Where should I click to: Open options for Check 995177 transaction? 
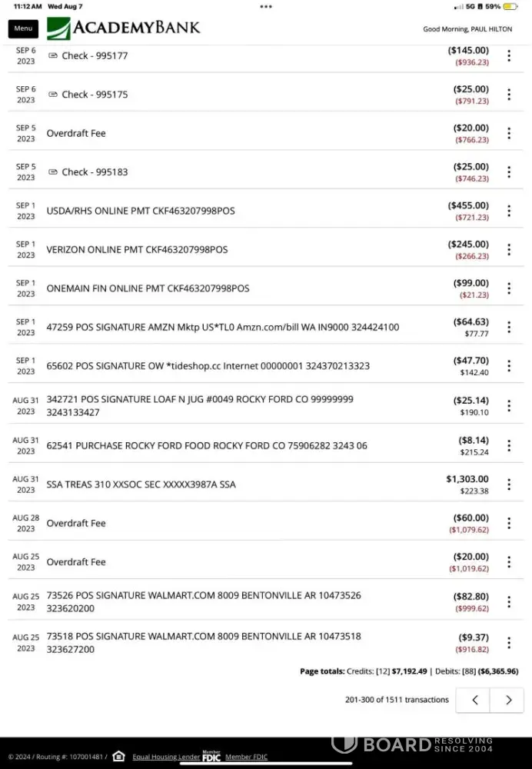509,55
